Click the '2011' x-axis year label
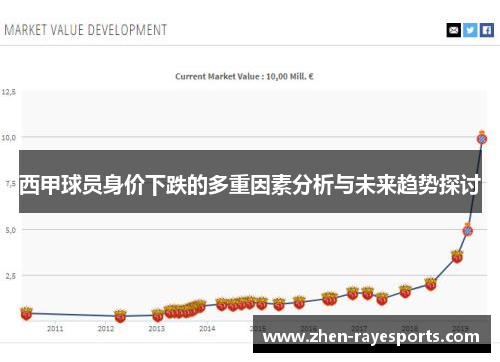This screenshot has width=500, height=362. (55, 329)
